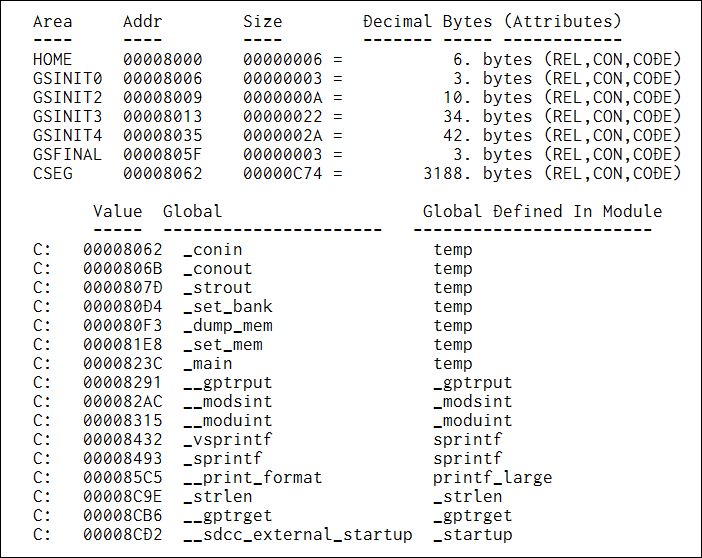Select the GSINIT0 area row label
The image size is (702, 558).
pos(67,78)
